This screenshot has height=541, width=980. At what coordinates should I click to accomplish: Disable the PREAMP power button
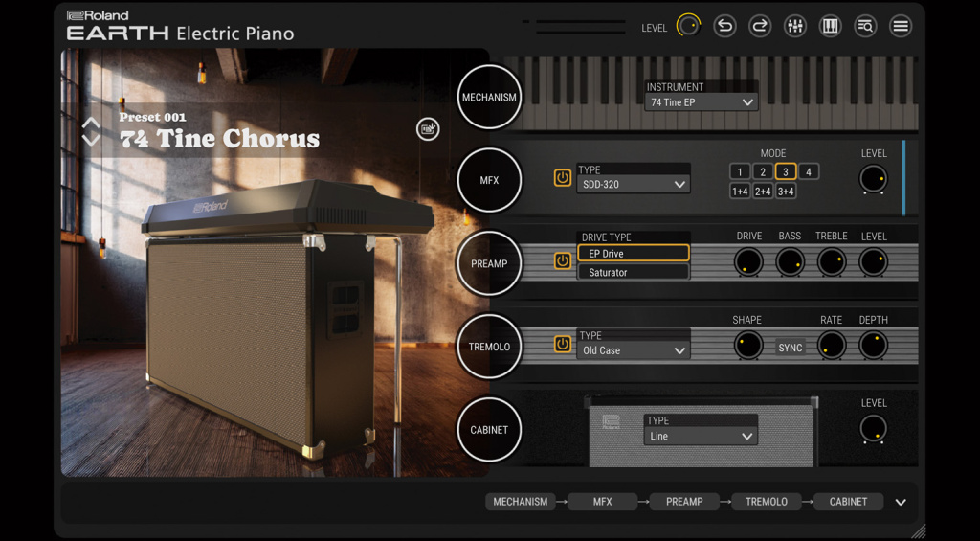[563, 261]
